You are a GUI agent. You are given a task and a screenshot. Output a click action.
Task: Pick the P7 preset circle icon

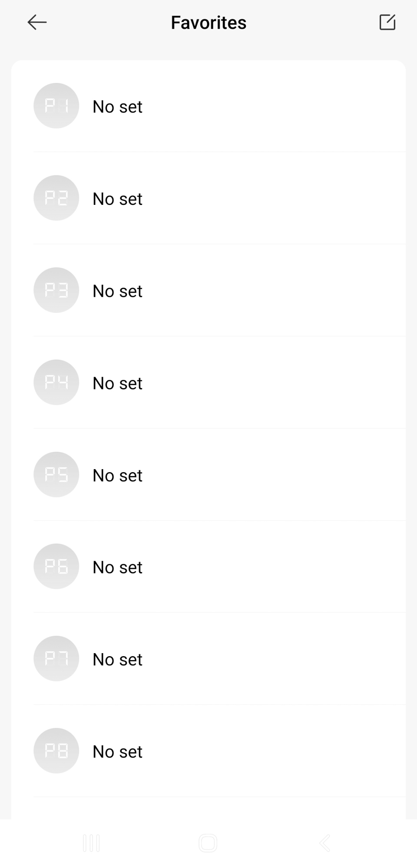56,659
